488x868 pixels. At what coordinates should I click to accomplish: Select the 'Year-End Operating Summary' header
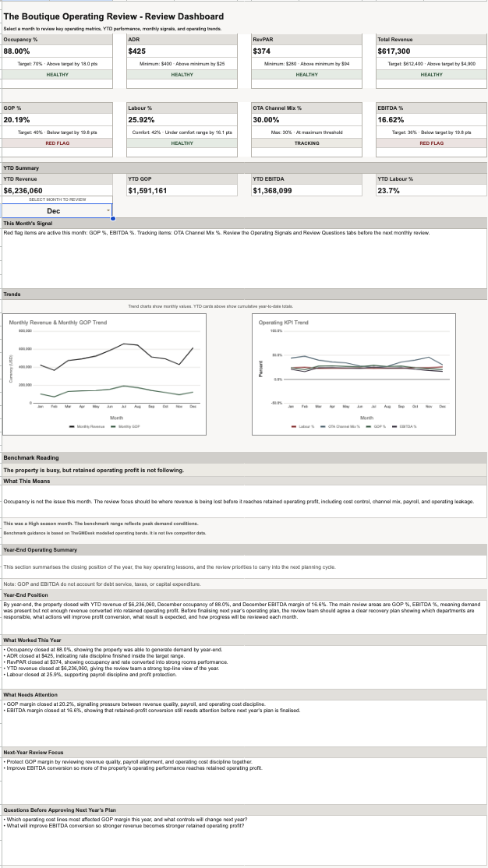244,549
